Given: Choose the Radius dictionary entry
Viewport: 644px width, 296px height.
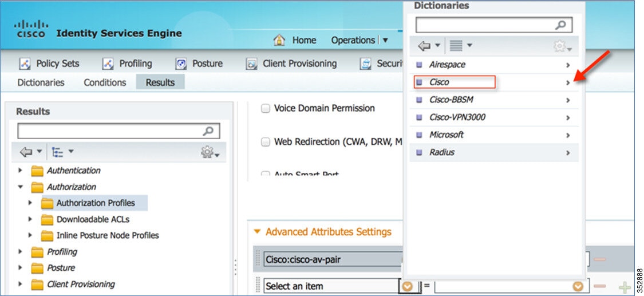Looking at the screenshot, I should coord(494,152).
